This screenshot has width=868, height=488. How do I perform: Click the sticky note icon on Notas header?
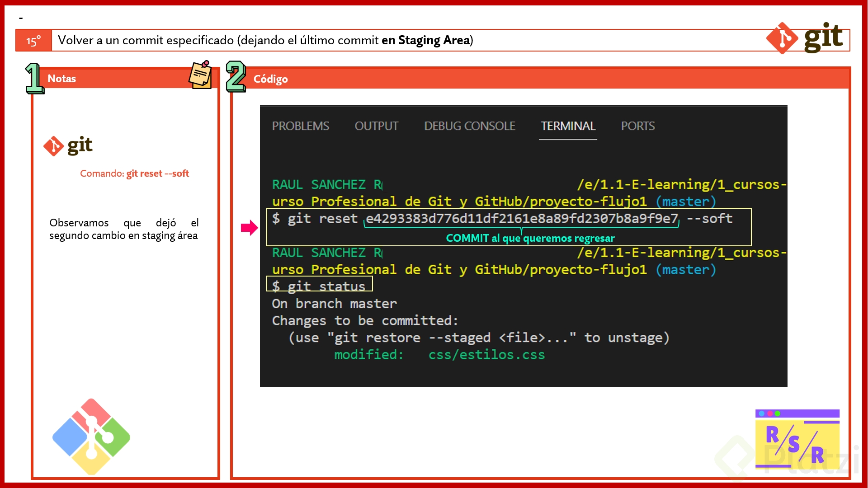tap(200, 75)
